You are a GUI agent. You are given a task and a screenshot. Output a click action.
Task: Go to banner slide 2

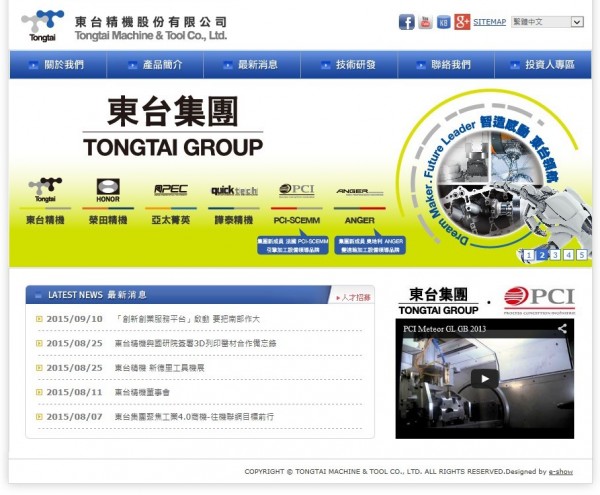click(x=542, y=255)
